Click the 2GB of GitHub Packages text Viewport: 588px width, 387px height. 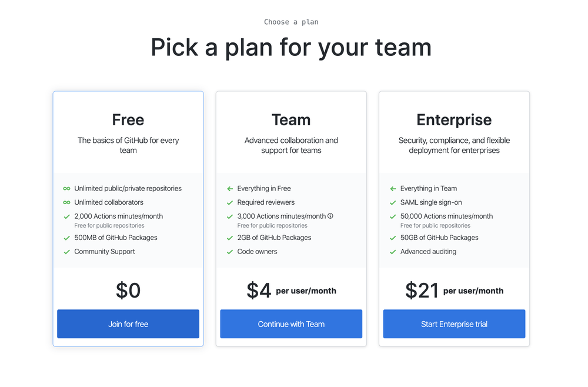point(274,238)
